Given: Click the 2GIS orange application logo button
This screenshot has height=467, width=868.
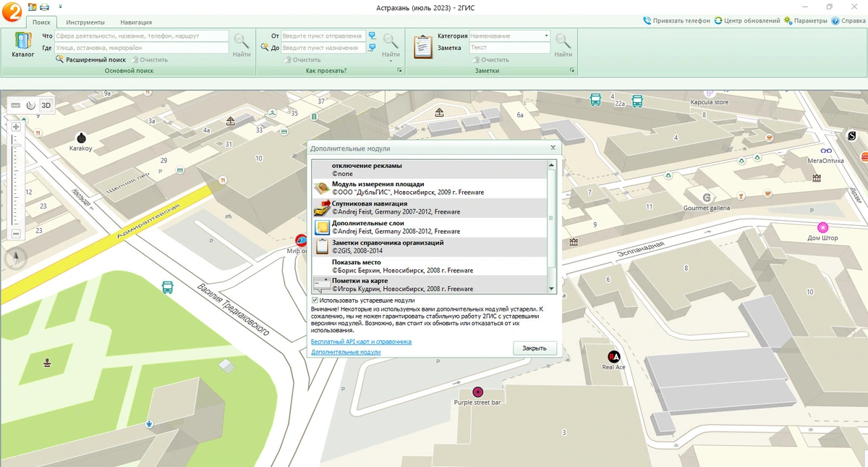Looking at the screenshot, I should click(x=11, y=12).
